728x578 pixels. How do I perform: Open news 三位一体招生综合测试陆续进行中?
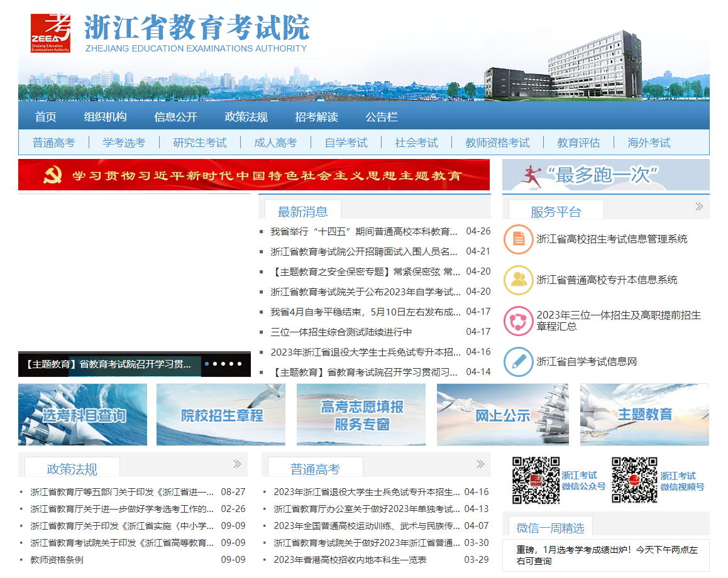click(341, 332)
